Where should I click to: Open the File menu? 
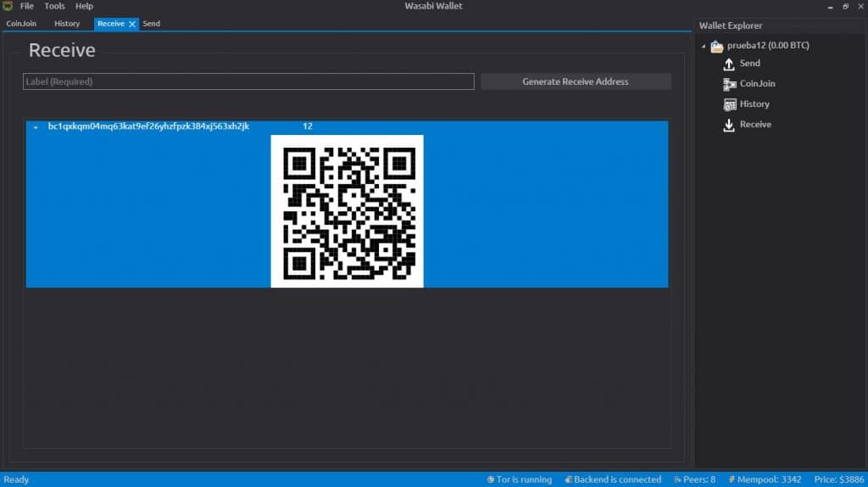[27, 6]
